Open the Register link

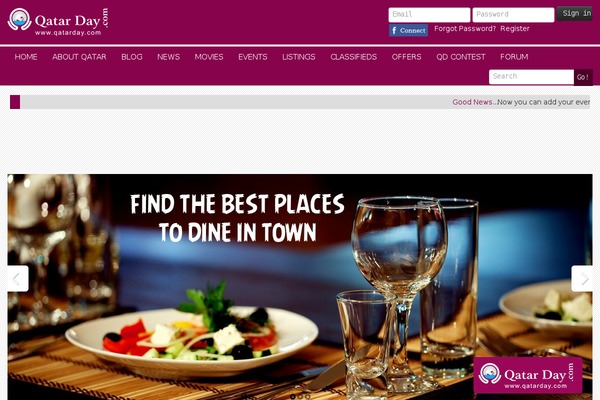click(515, 29)
